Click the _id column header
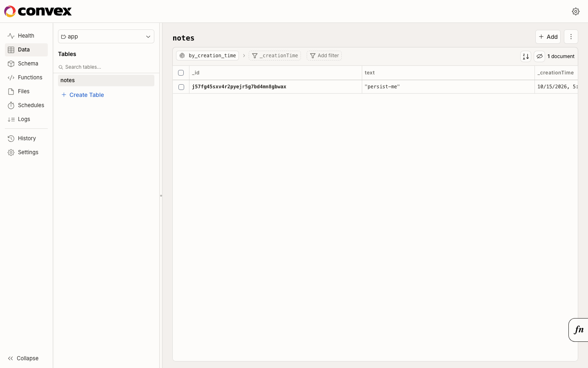Image resolution: width=588 pixels, height=368 pixels. click(x=276, y=73)
